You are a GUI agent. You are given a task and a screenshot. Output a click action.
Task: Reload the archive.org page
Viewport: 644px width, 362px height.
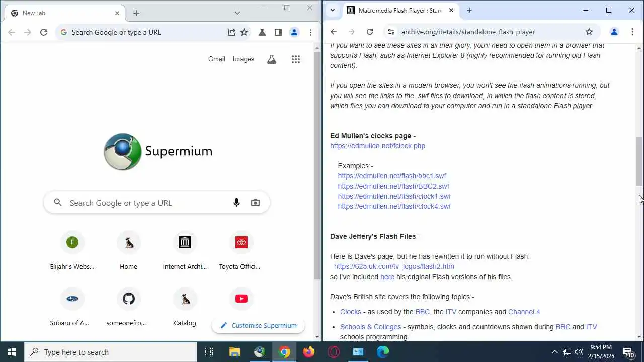pos(370,32)
